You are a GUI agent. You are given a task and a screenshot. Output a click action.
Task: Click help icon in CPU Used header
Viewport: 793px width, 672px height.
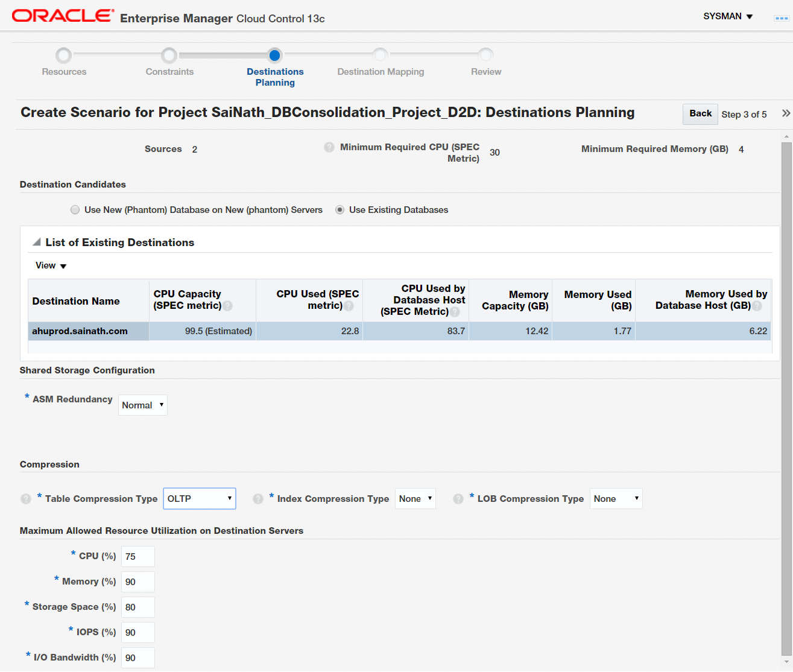pyautogui.click(x=349, y=306)
